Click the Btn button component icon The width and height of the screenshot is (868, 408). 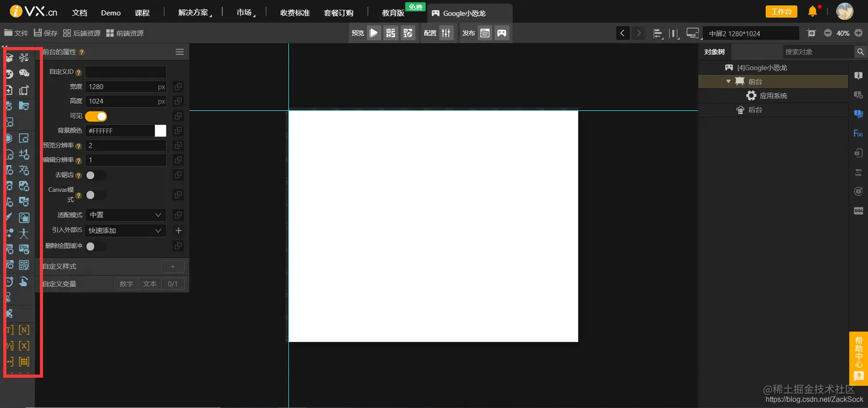pyautogui.click(x=24, y=249)
